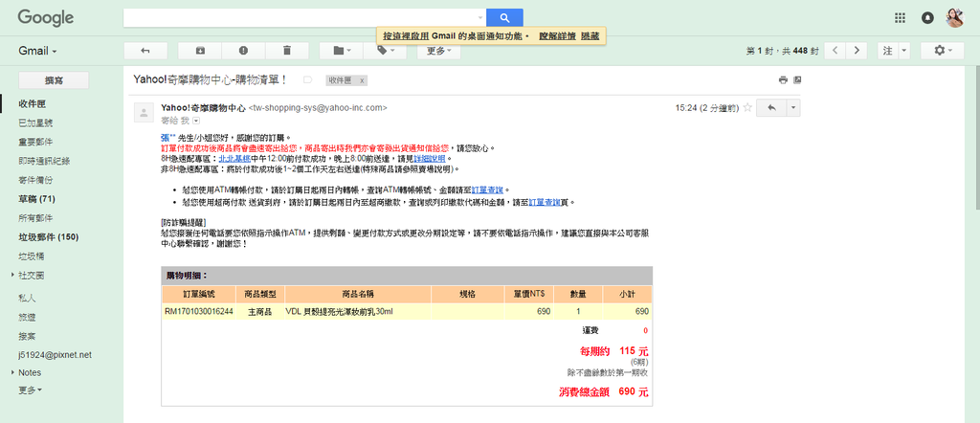Open the Settings gear menu
Screen dimensions: 980x423
coord(943,51)
